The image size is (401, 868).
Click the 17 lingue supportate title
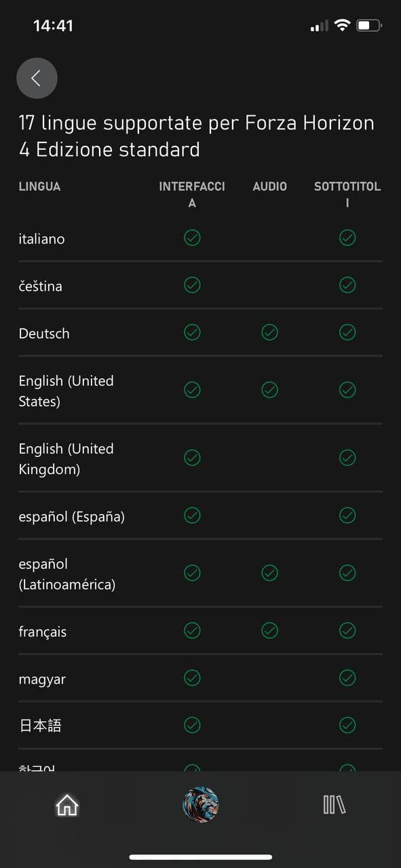[196, 136]
